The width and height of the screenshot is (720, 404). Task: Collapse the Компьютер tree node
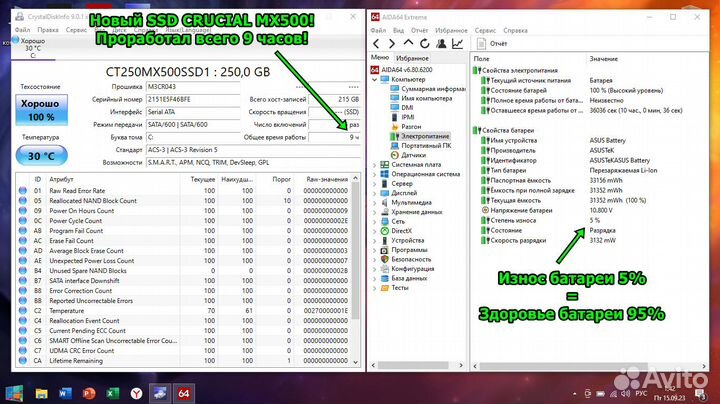374,79
